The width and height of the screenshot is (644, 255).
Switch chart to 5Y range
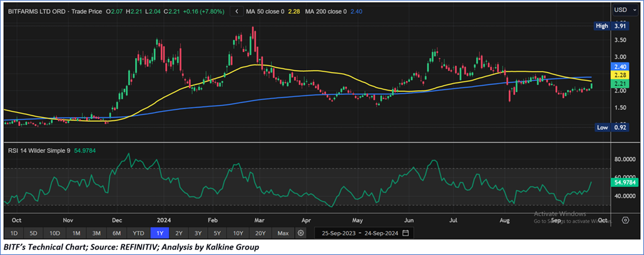(217, 233)
